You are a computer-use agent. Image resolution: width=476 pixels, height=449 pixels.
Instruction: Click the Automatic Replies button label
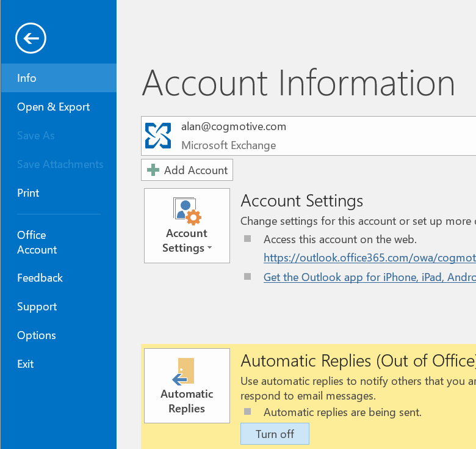(x=187, y=401)
